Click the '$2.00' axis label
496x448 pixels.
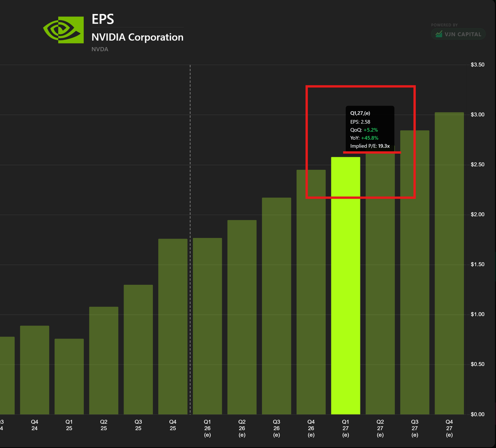(x=477, y=214)
